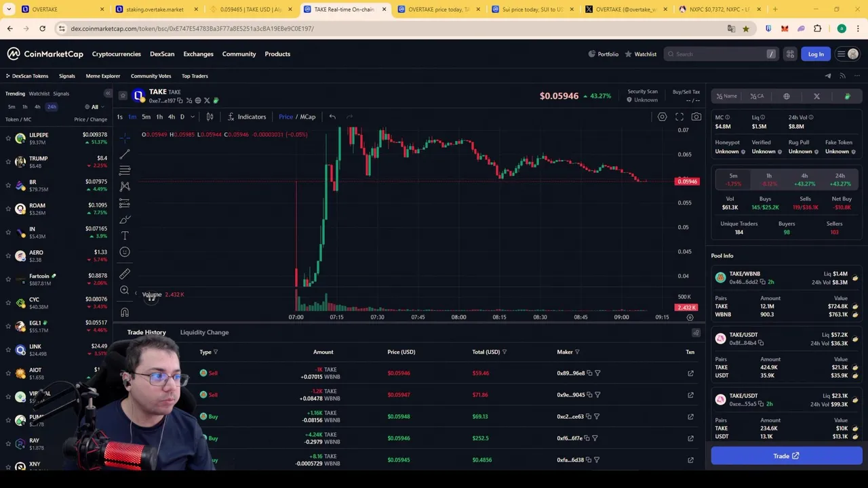
Task: Open the forecasting and measurement tools
Action: [125, 203]
